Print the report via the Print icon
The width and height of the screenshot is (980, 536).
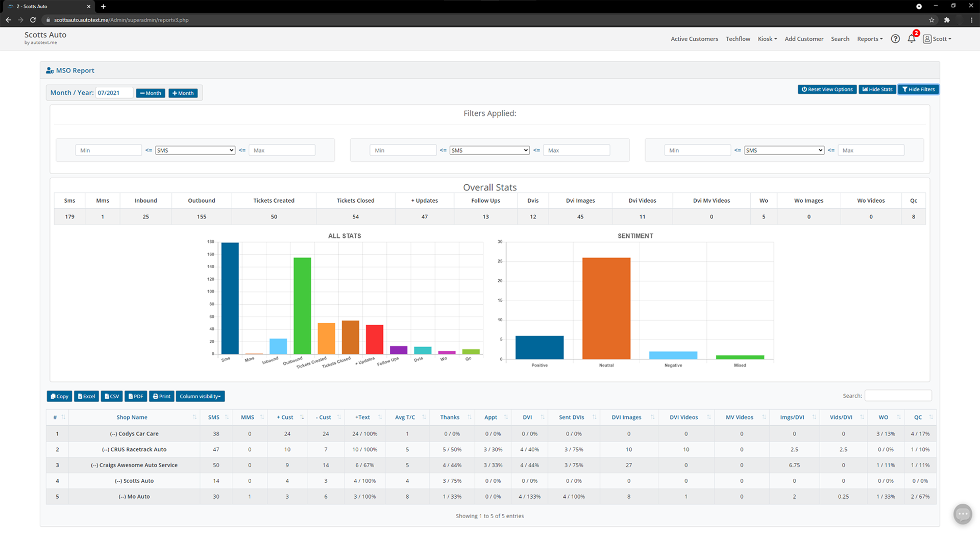coord(161,396)
